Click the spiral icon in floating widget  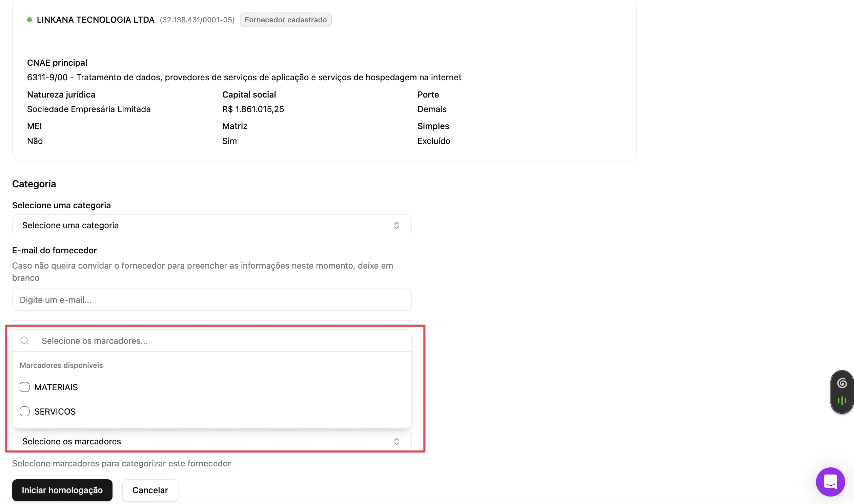pyautogui.click(x=842, y=383)
